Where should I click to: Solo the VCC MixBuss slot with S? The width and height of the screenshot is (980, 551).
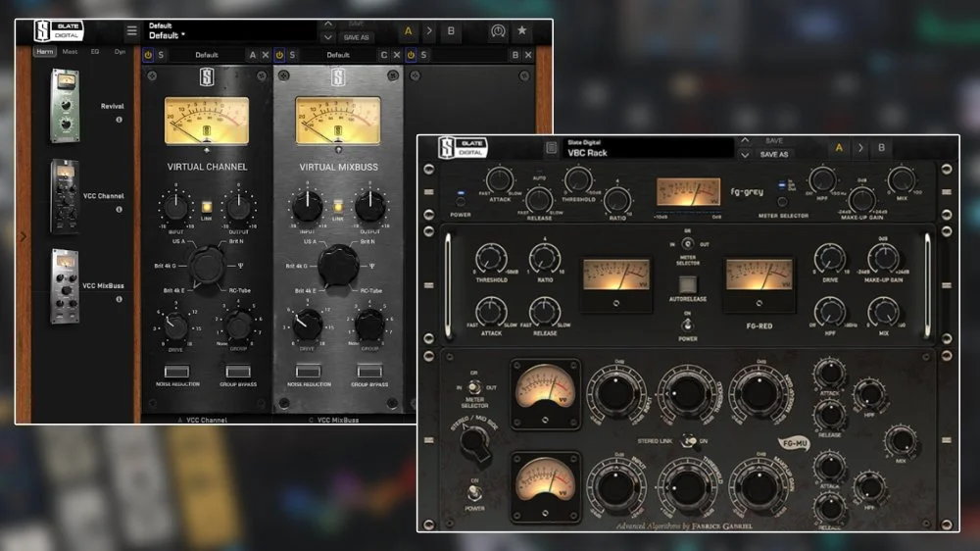(292, 55)
